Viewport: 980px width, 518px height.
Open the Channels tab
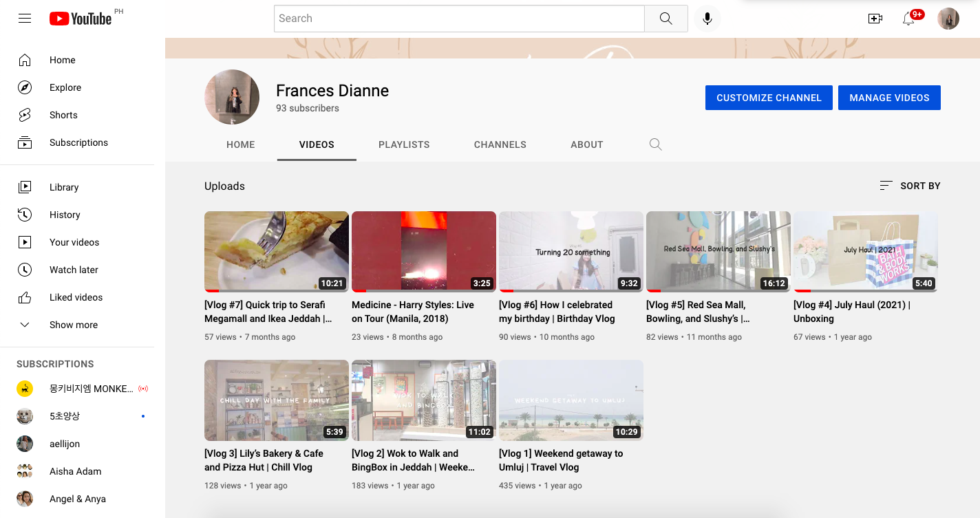tap(500, 144)
